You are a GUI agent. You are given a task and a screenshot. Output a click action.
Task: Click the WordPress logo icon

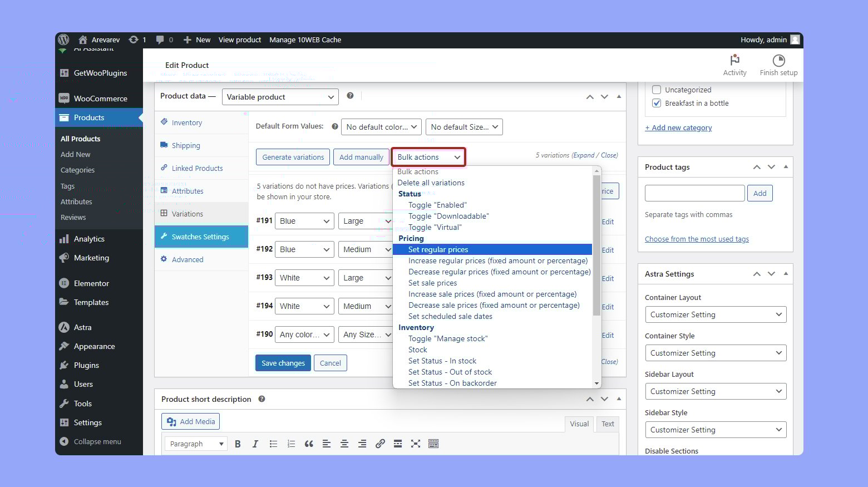pos(64,40)
